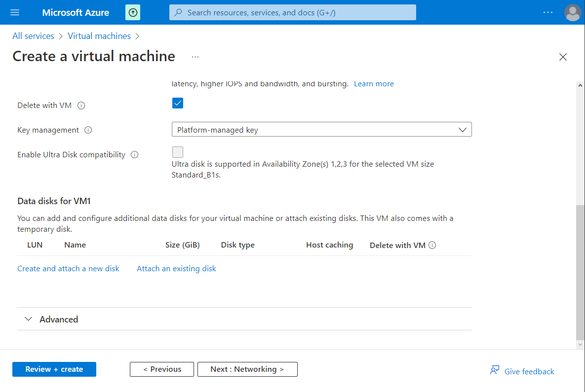Click the Microsoft Azure home logo text
585x392 pixels.
pos(76,13)
